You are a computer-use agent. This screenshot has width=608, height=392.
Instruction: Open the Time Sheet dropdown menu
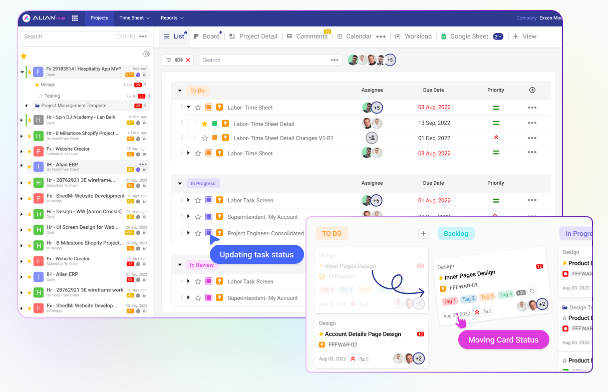click(x=134, y=18)
